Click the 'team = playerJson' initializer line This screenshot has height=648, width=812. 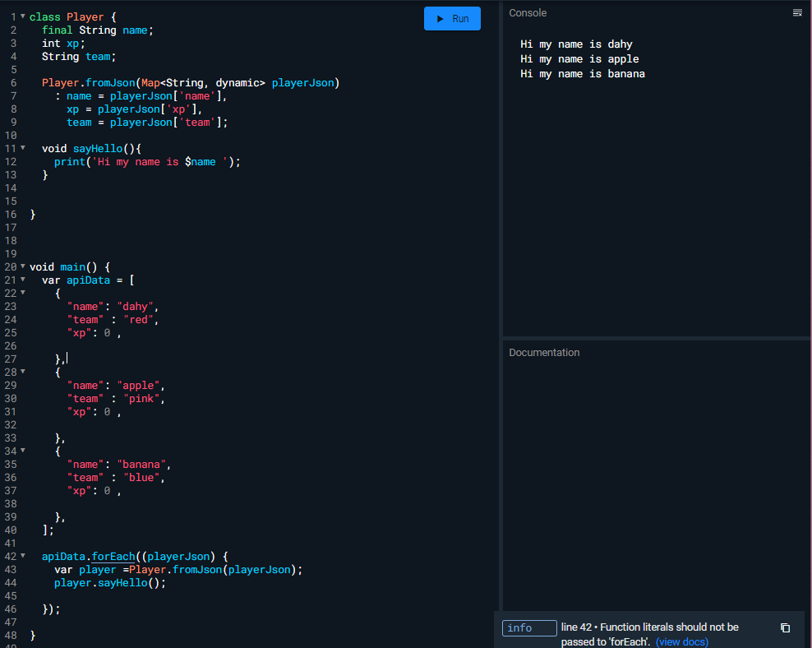147,123
